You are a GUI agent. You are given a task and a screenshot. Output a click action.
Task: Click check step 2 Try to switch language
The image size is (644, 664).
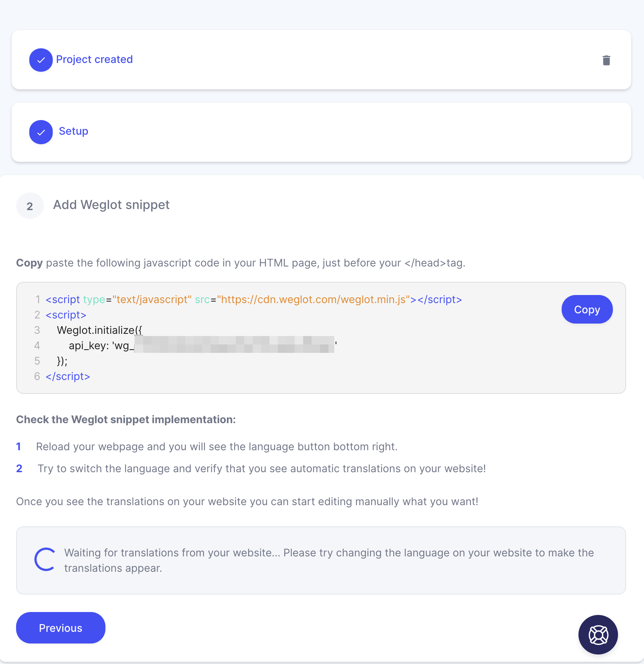(262, 469)
